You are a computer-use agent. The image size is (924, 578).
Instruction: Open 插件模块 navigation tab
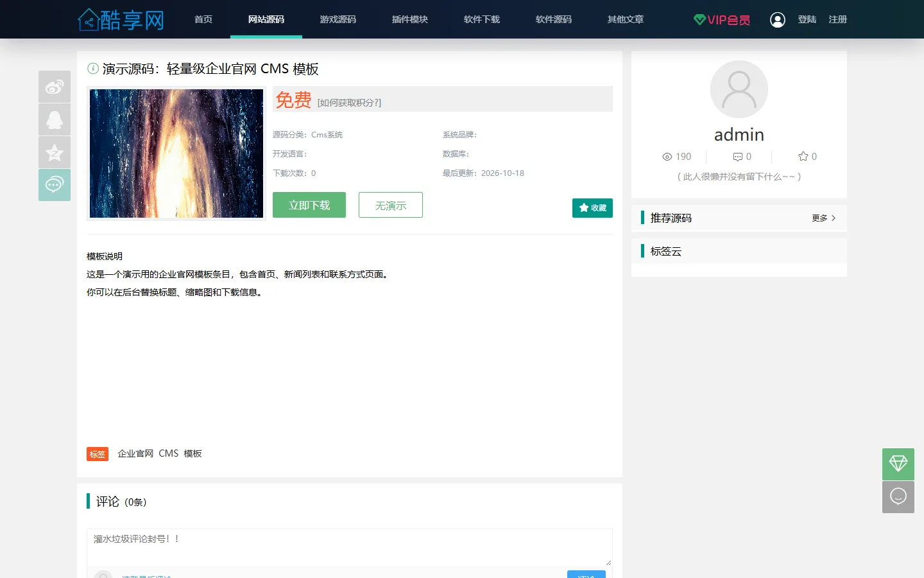(410, 19)
